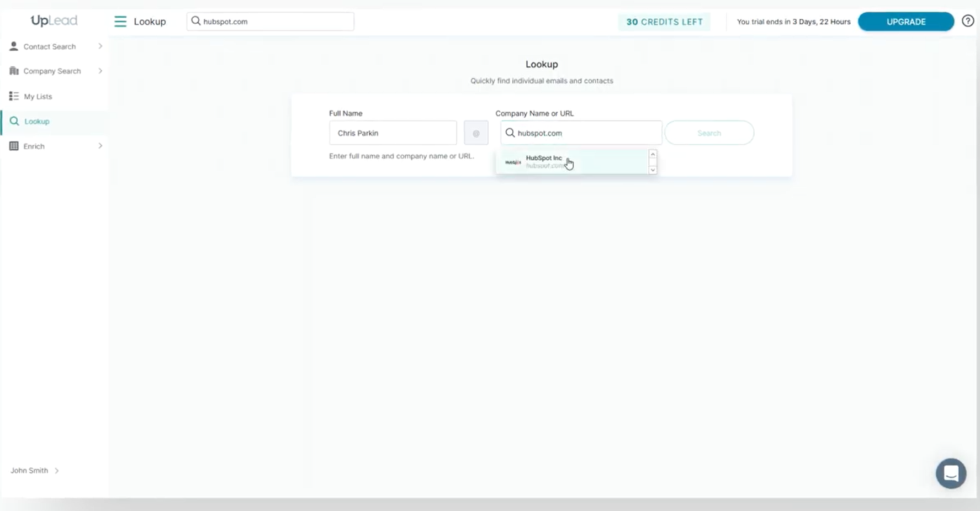Viewport: 980px width, 511px height.
Task: Click "Enter full name and company name" hint
Action: tap(401, 156)
